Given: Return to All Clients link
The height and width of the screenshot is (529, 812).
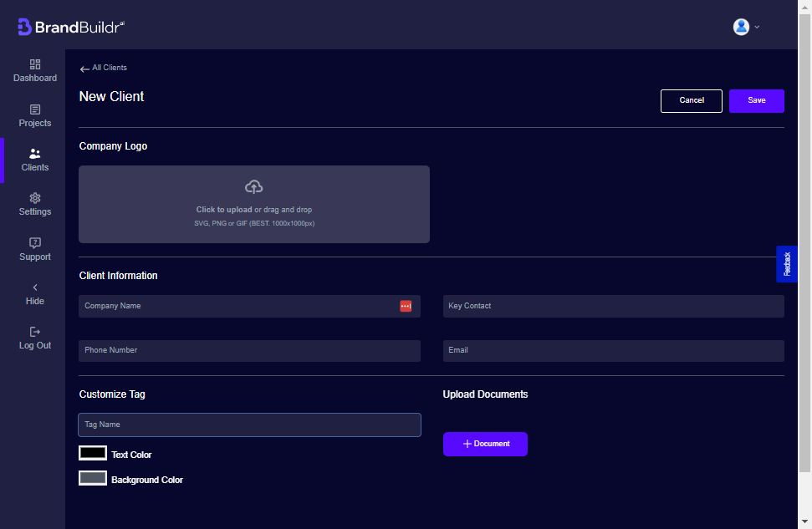Looking at the screenshot, I should 110,68.
